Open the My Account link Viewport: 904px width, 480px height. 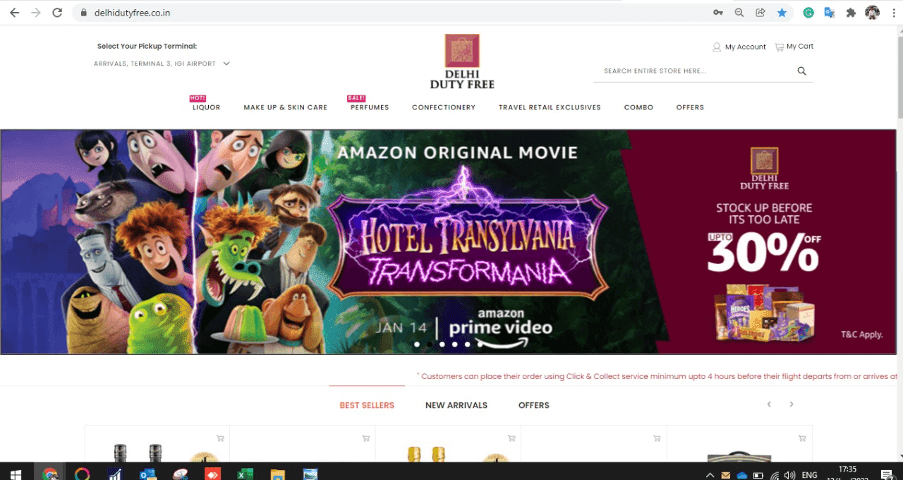point(739,47)
